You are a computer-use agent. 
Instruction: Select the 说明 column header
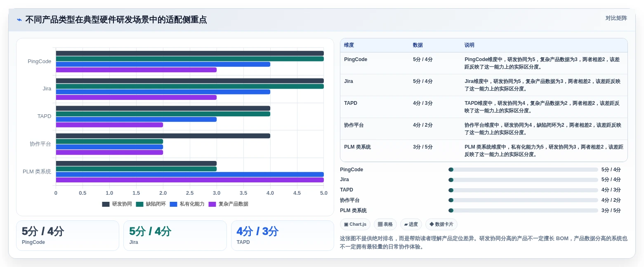(x=469, y=45)
